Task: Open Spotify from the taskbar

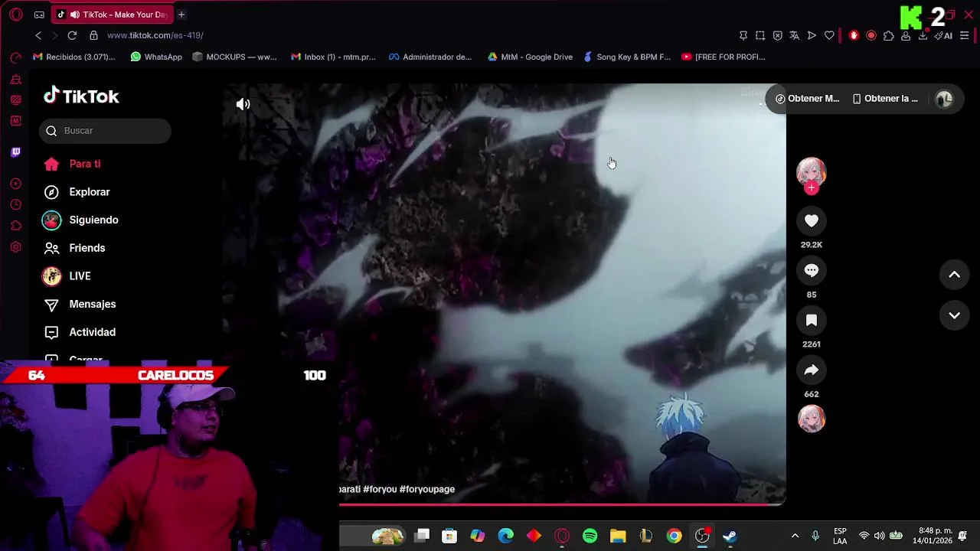Action: coord(590,536)
